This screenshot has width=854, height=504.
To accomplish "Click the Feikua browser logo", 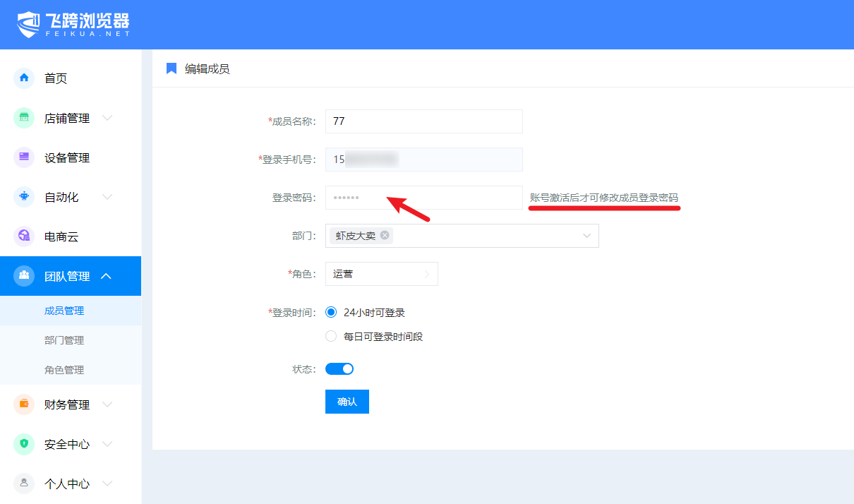I will pos(73,25).
